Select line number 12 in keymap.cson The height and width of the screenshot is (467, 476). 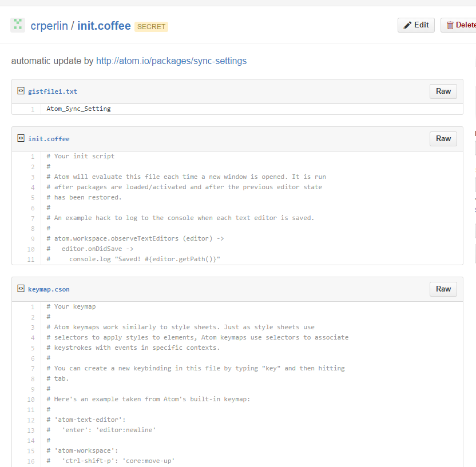[31, 420]
